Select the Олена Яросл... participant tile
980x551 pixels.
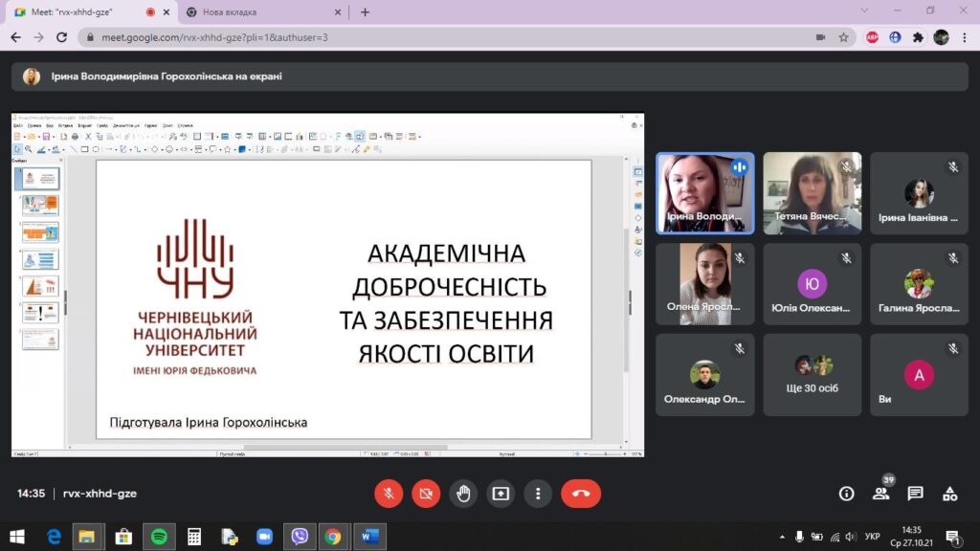click(x=705, y=284)
